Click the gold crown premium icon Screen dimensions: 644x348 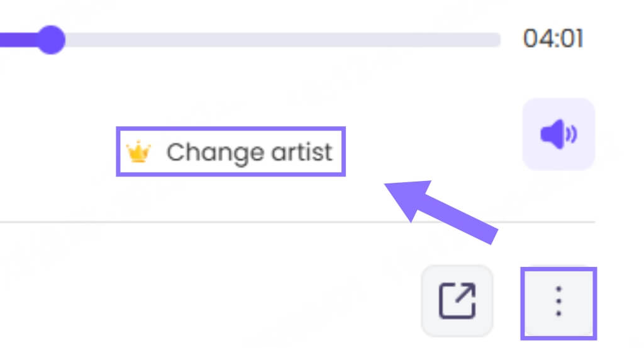click(x=138, y=152)
